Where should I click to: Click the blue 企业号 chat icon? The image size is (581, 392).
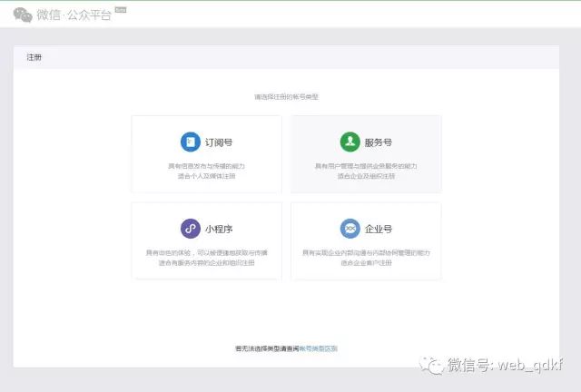click(x=350, y=229)
